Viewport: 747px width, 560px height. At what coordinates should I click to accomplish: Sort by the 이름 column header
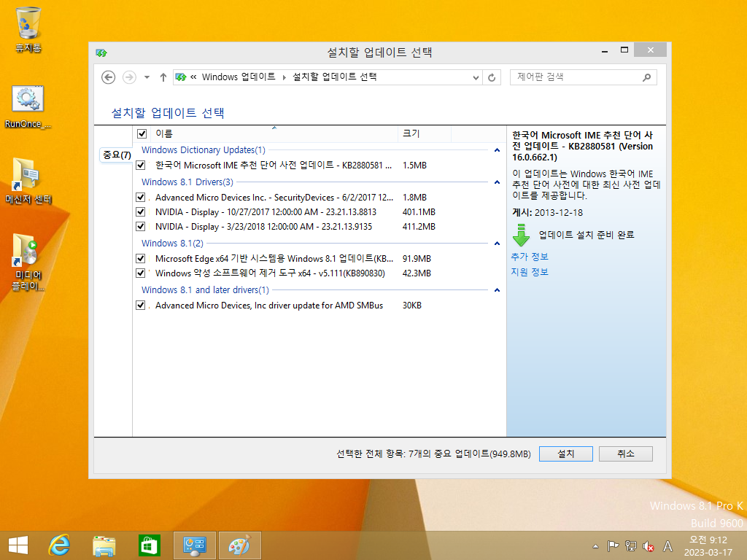(274, 134)
